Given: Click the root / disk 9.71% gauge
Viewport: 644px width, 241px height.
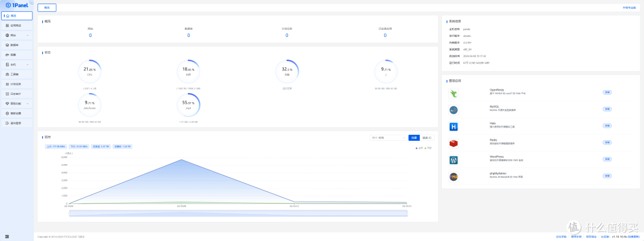Looking at the screenshot, I should point(385,72).
